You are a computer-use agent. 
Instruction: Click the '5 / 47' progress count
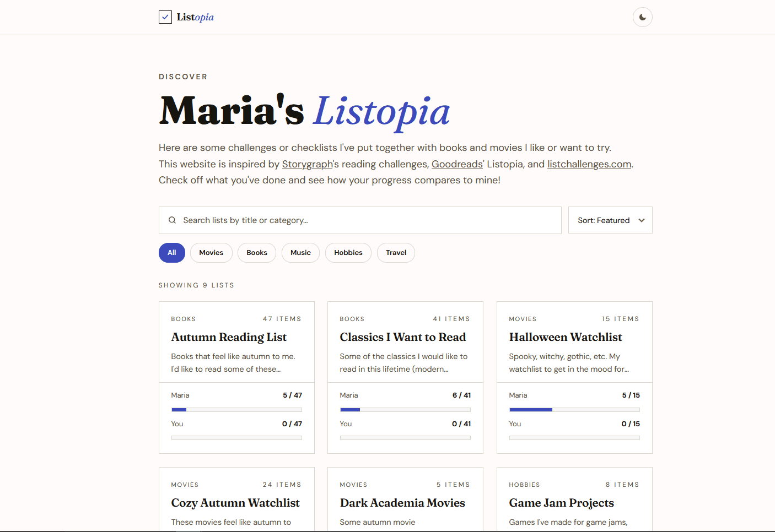[292, 395]
